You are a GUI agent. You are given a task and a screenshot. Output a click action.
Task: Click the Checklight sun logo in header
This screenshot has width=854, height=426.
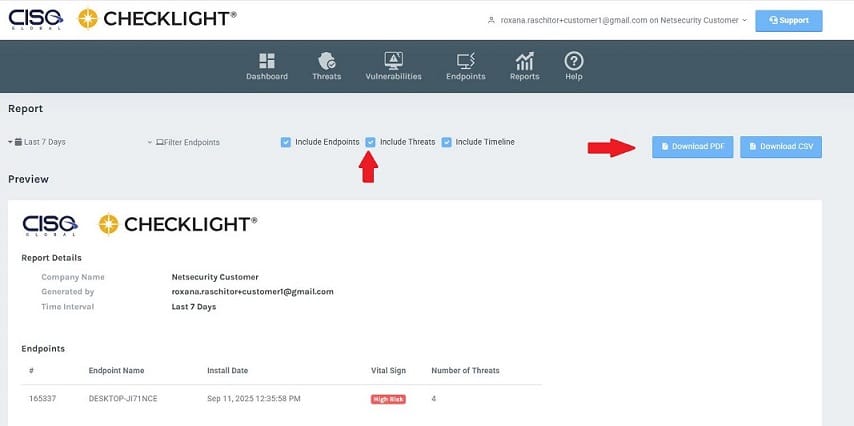88,18
